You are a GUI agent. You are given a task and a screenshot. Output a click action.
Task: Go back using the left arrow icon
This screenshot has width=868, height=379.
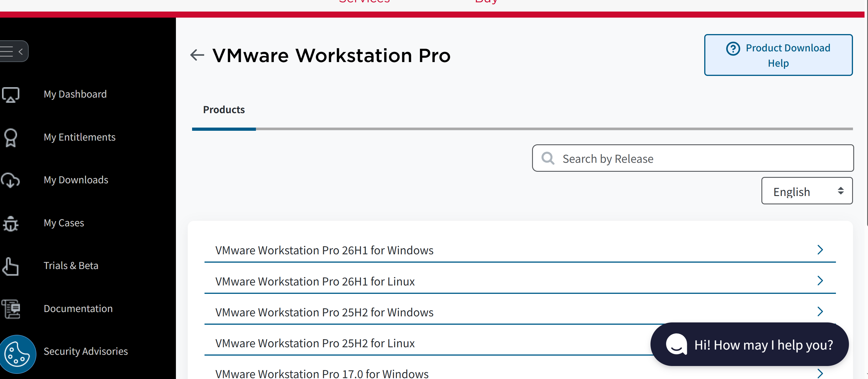click(197, 55)
